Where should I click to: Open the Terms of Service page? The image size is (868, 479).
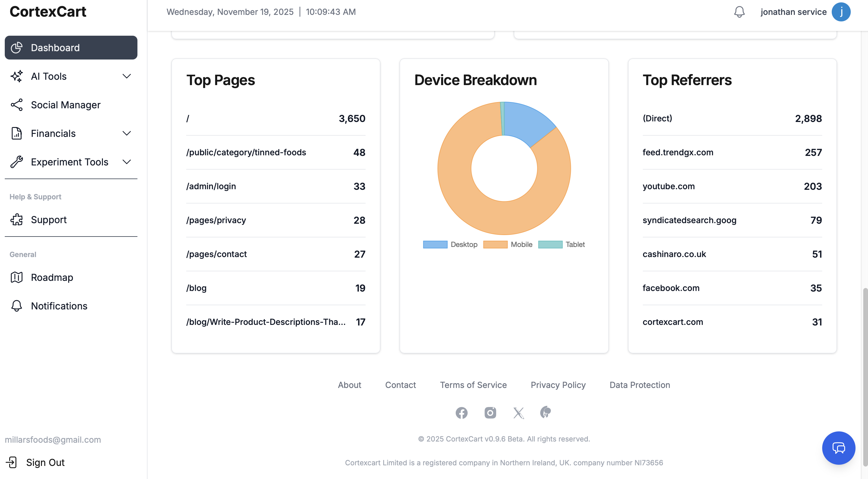473,385
